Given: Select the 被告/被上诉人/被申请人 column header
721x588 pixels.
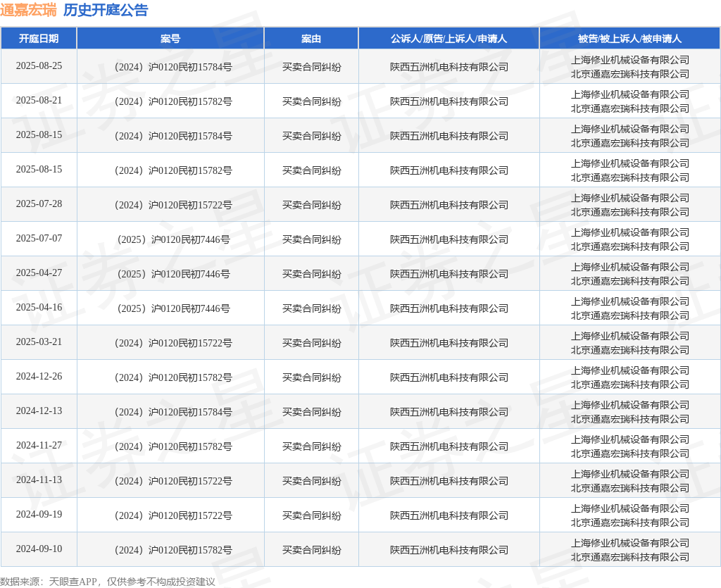Looking at the screenshot, I should [629, 39].
